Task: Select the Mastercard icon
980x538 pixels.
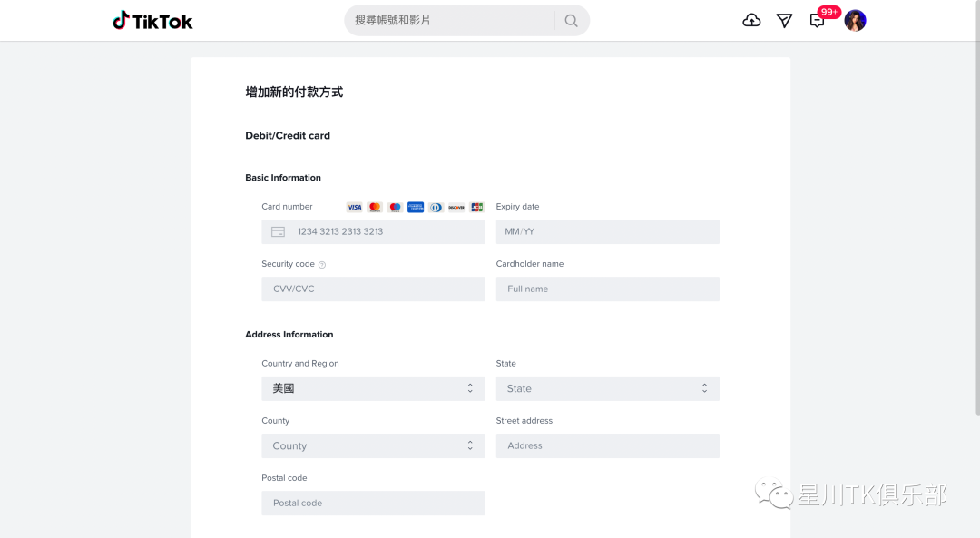Action: (374, 207)
